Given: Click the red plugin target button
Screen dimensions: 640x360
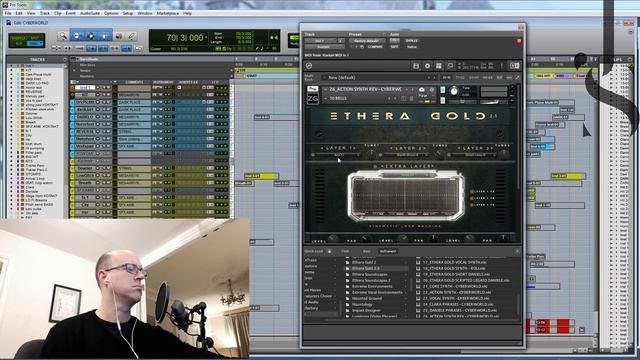Looking at the screenshot, I should 519,41.
